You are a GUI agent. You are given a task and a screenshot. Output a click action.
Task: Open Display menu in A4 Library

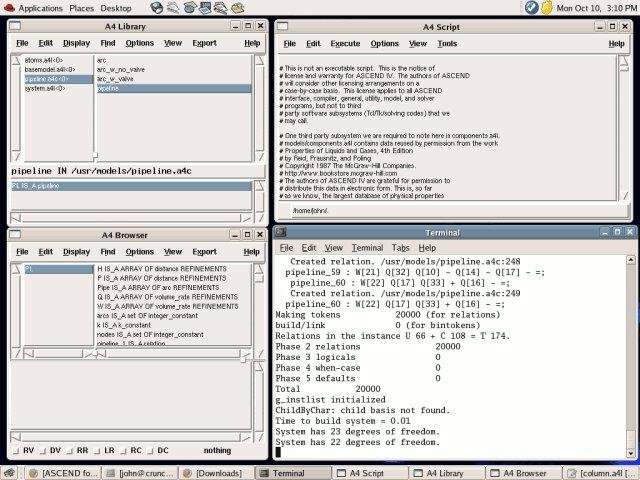[x=76, y=43]
